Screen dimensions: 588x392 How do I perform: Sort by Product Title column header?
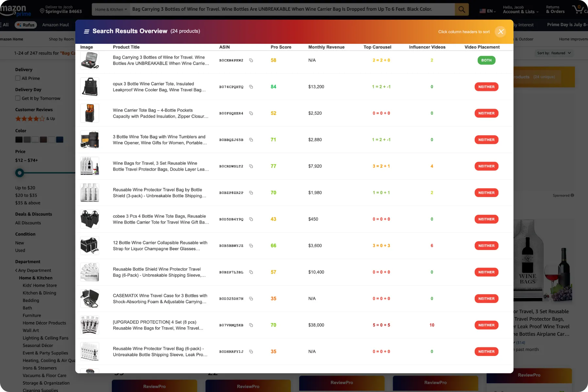(x=126, y=47)
